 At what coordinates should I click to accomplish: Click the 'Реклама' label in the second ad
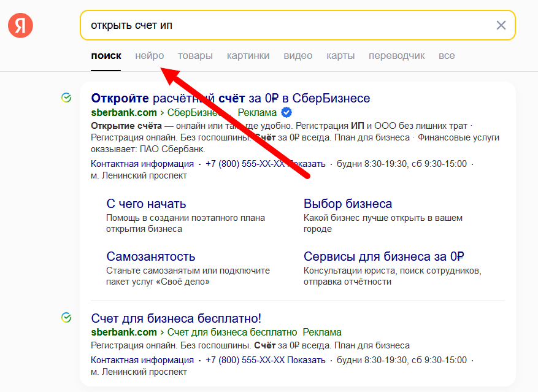[322, 332]
